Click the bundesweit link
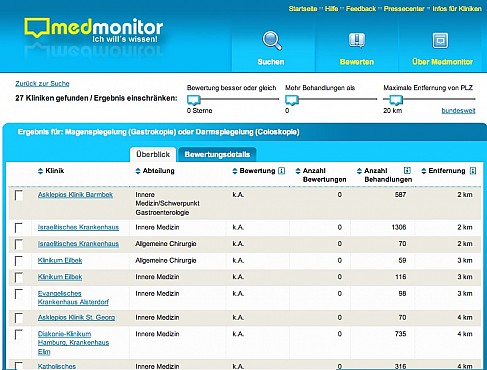This screenshot has height=370, width=487. coord(458,111)
